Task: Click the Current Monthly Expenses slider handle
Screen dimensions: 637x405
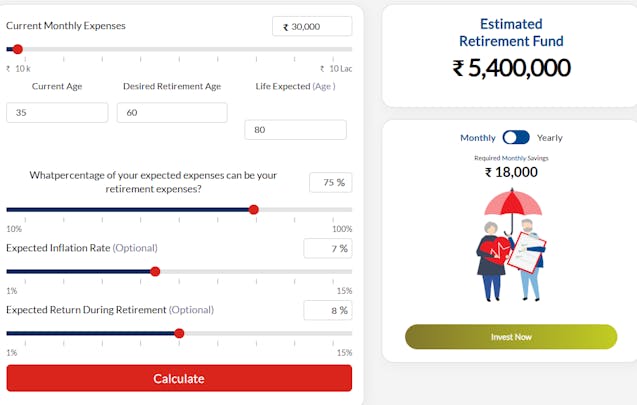Action: click(x=17, y=49)
